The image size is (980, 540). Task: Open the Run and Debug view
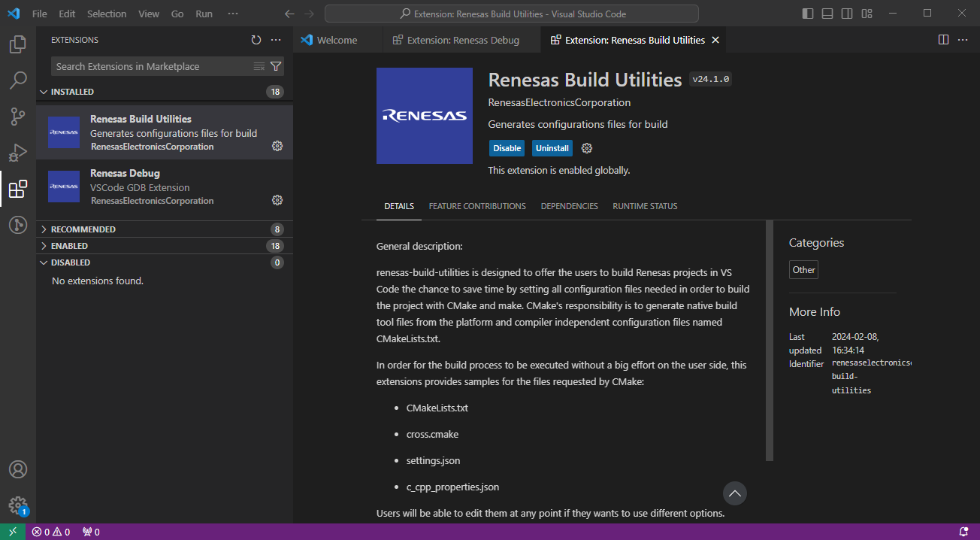click(x=18, y=153)
